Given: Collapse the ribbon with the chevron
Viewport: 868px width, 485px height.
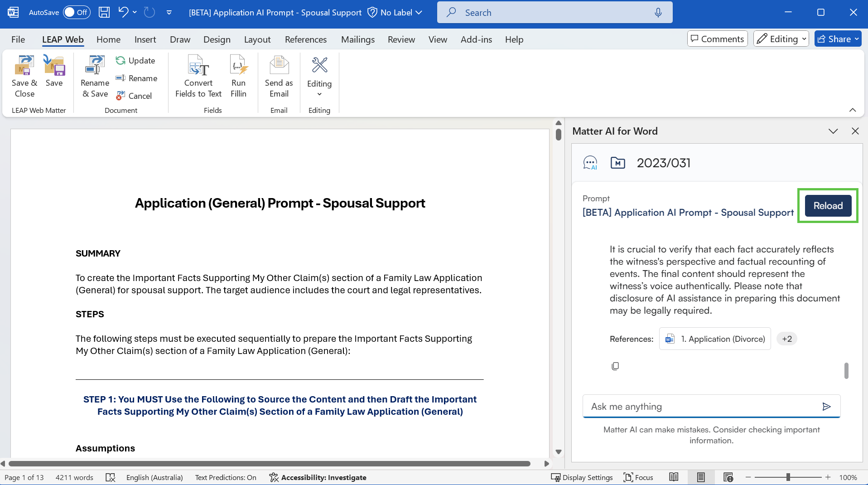Looking at the screenshot, I should pos(852,110).
